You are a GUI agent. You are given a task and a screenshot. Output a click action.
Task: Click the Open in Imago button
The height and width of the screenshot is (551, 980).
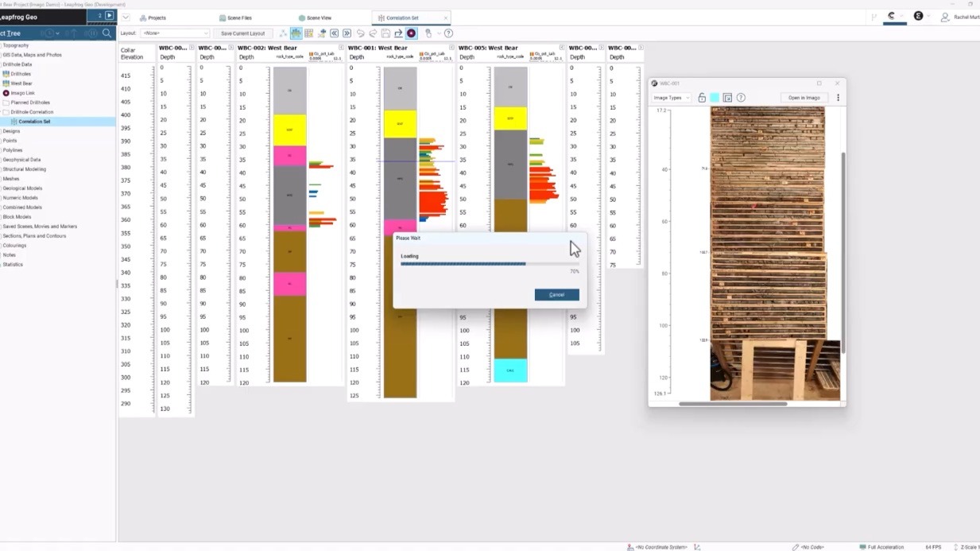804,98
